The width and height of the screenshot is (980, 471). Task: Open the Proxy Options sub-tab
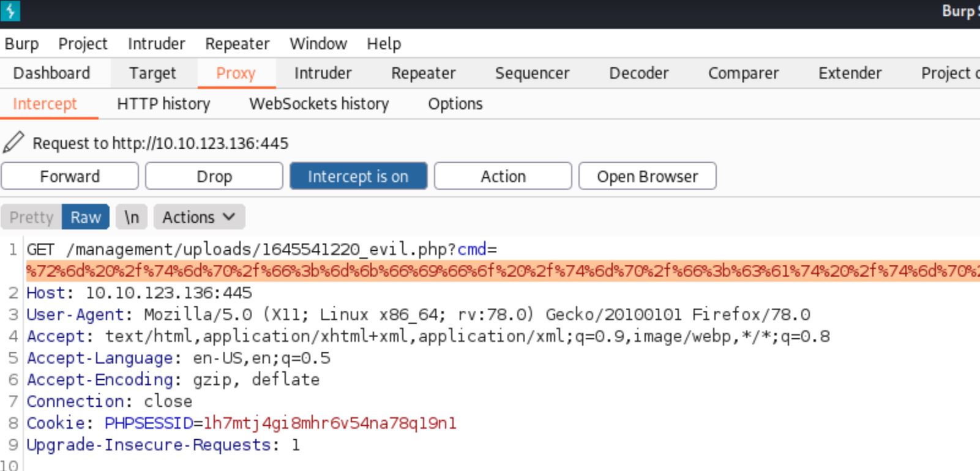click(x=455, y=104)
